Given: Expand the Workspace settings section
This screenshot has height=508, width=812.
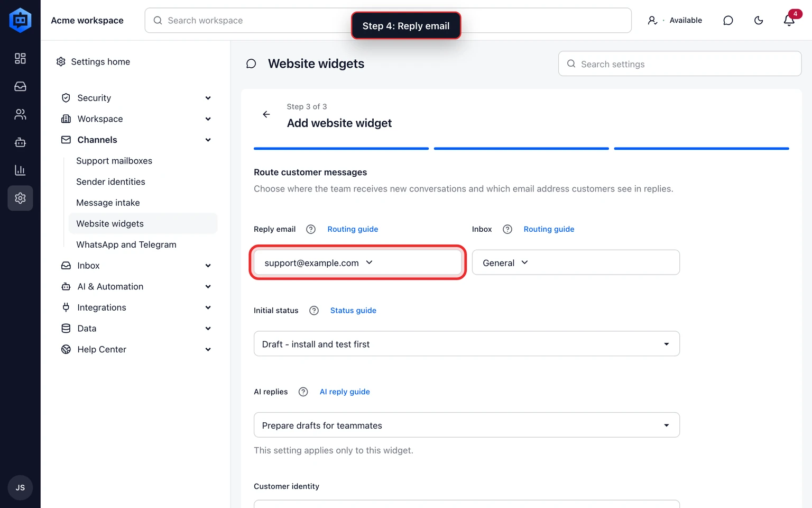Looking at the screenshot, I should tap(136, 119).
